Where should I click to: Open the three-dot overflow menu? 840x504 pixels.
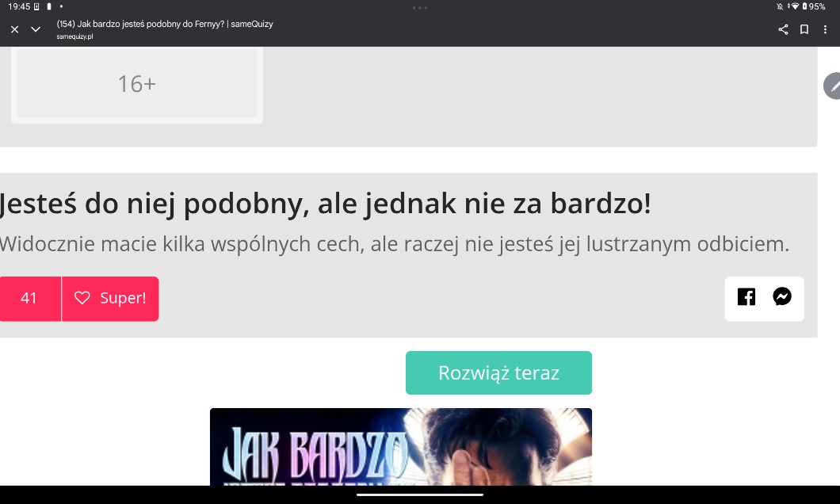[825, 29]
